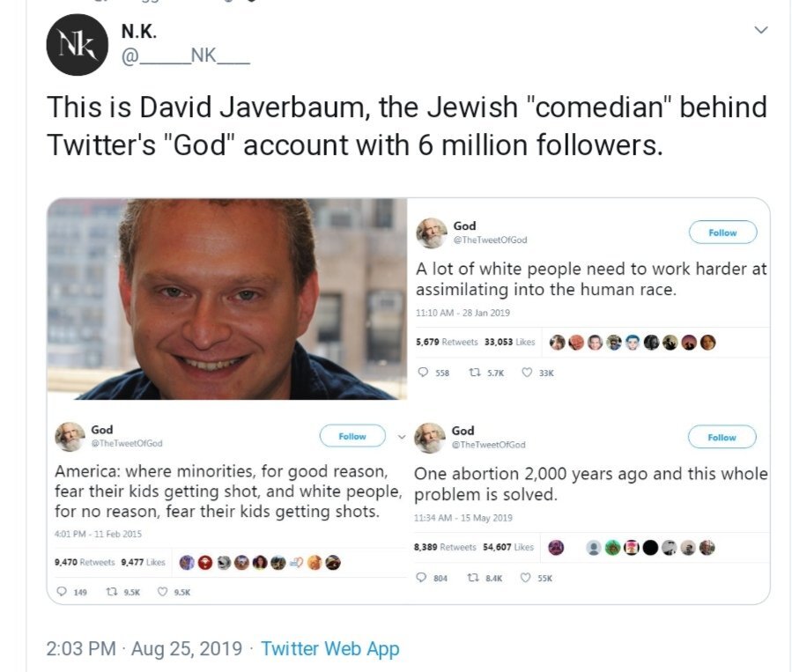The image size is (792, 672).
Task: Follow God from the top-right embedded tweet
Action: pyautogui.click(x=722, y=233)
